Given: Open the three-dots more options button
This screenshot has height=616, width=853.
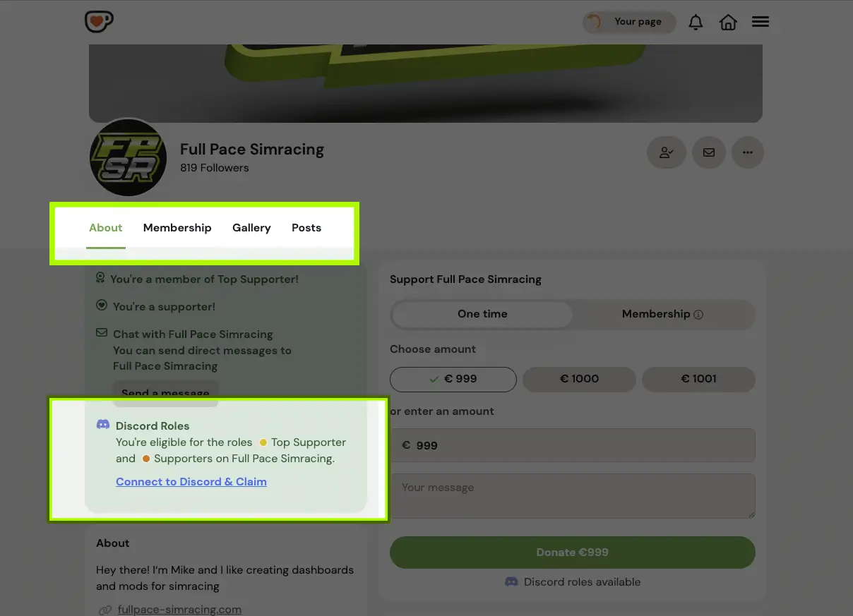Looking at the screenshot, I should [x=748, y=152].
